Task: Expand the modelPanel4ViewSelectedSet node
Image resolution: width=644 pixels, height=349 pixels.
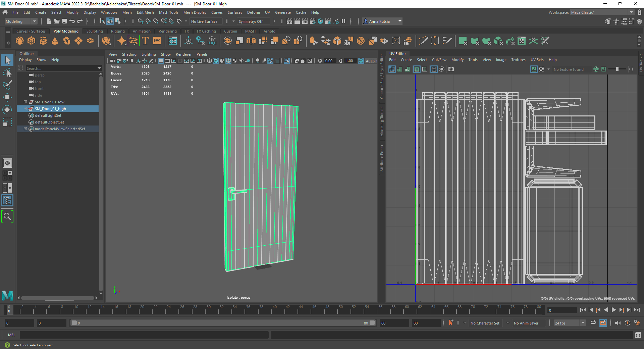Action: (x=25, y=129)
